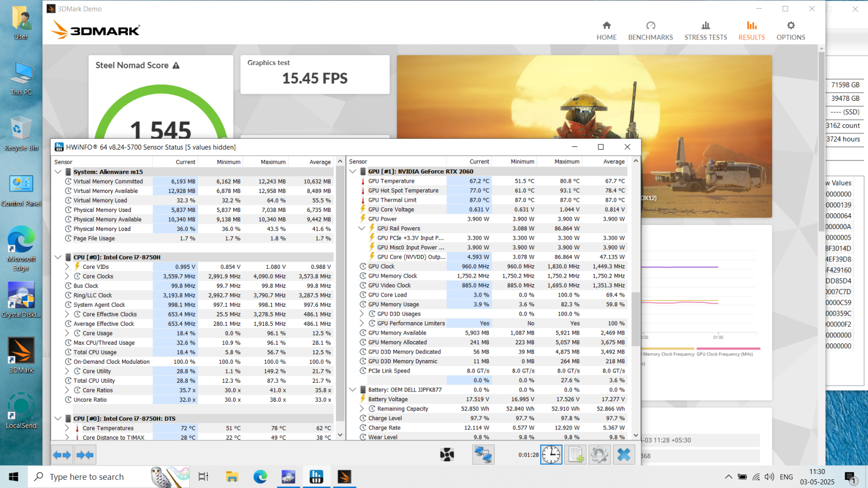This screenshot has height=488, width=868.
Task: Click the Steel Nomad Score warning icon
Action: (176, 66)
